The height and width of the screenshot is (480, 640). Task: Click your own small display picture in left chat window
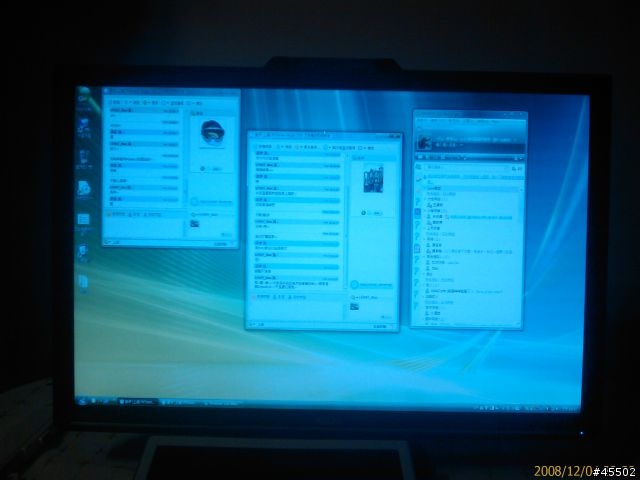tap(194, 223)
